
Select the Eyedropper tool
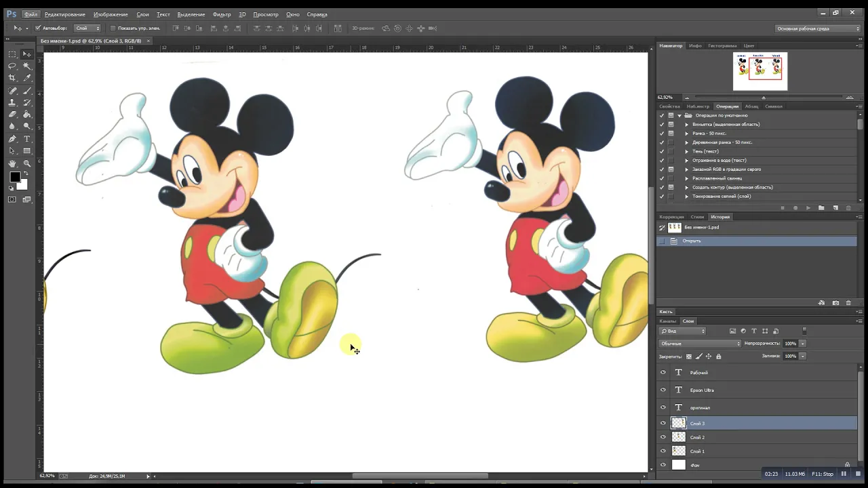[x=27, y=78]
